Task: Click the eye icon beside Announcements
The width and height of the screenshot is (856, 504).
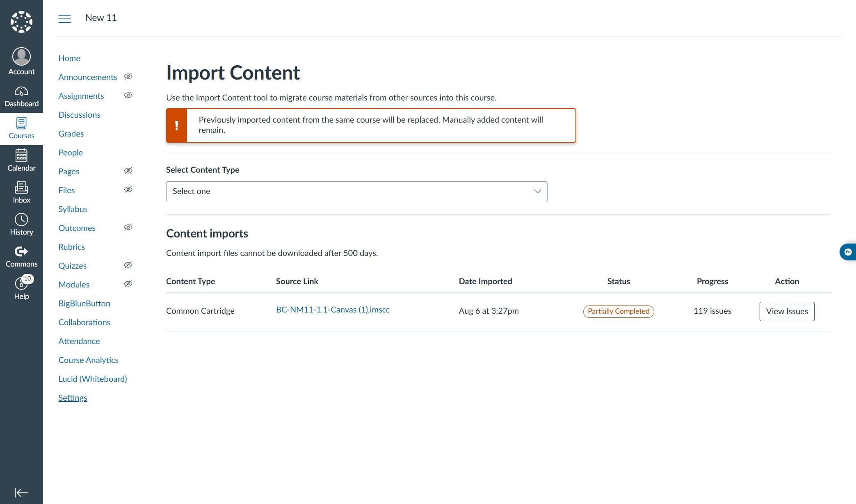Action: 128,77
